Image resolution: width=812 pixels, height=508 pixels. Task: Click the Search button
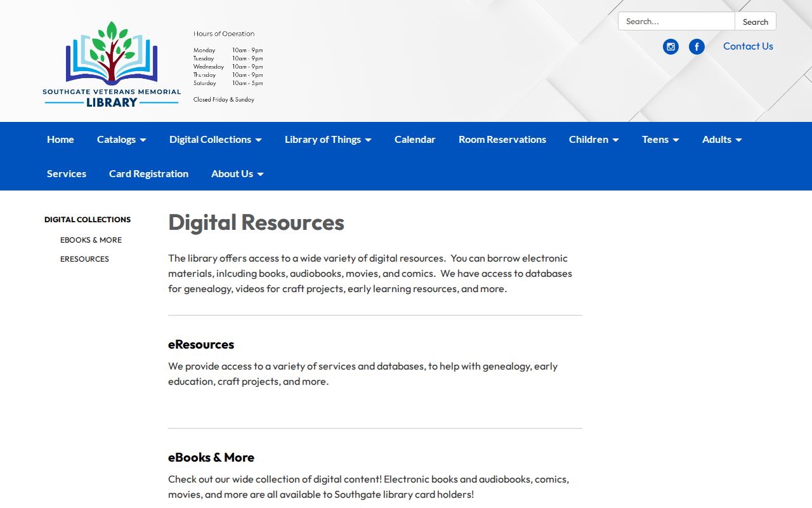pyautogui.click(x=756, y=21)
